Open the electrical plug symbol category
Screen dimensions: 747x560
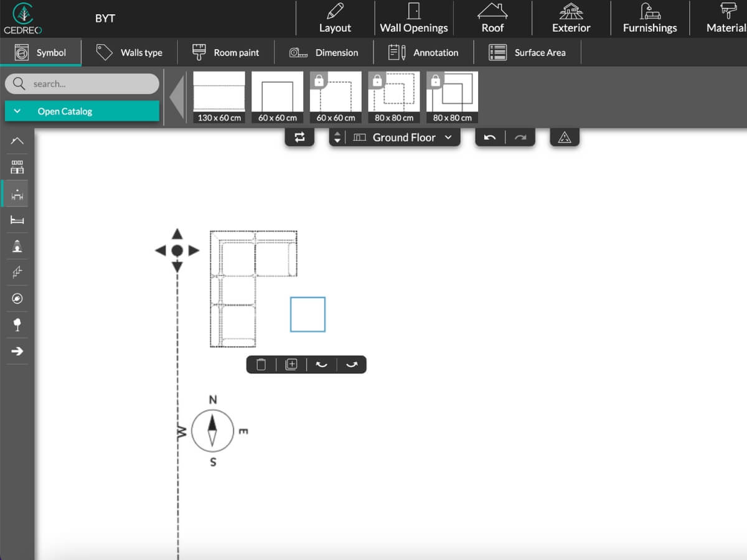17,299
